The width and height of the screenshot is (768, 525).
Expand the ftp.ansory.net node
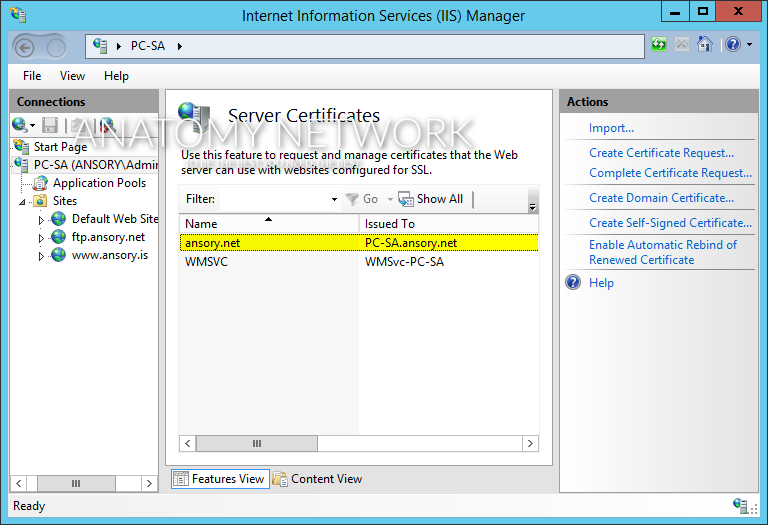click(x=41, y=238)
